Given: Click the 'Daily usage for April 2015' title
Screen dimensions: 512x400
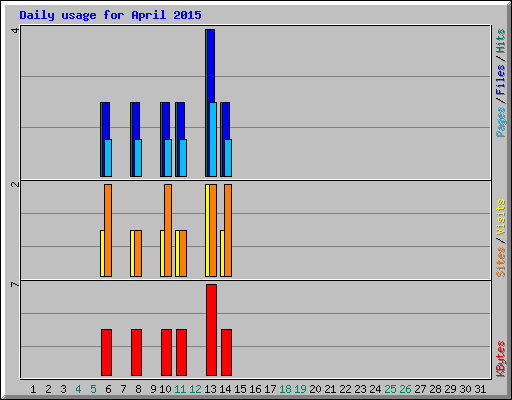Looking at the screenshot, I should point(110,15).
